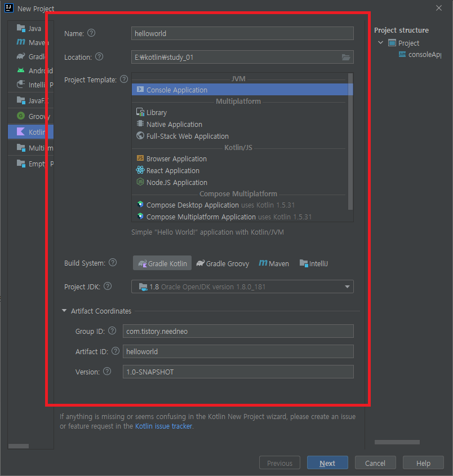Click the JavaFX folder icon

pyautogui.click(x=21, y=100)
